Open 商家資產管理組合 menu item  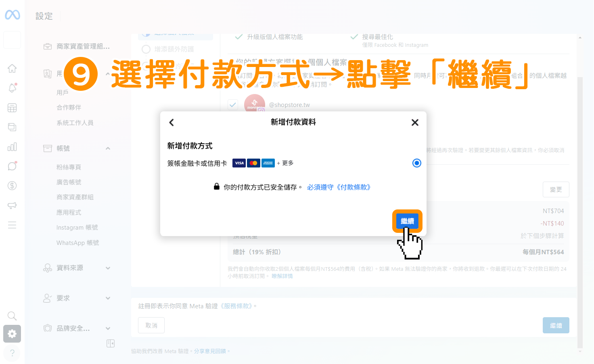coord(77,46)
